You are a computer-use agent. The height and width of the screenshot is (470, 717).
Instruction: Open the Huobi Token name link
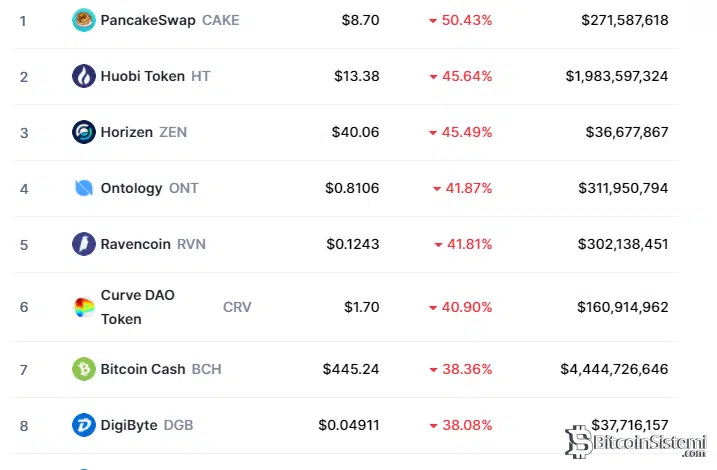(x=142, y=76)
